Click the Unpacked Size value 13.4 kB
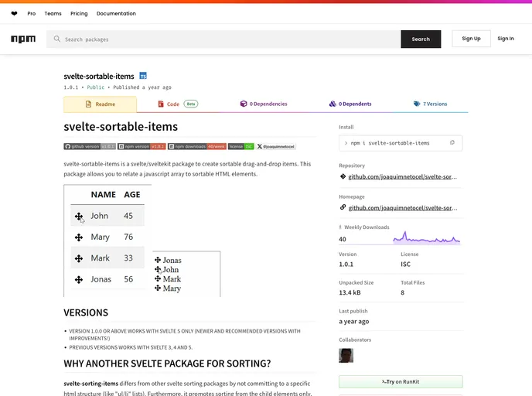The width and height of the screenshot is (532, 396). click(x=350, y=292)
